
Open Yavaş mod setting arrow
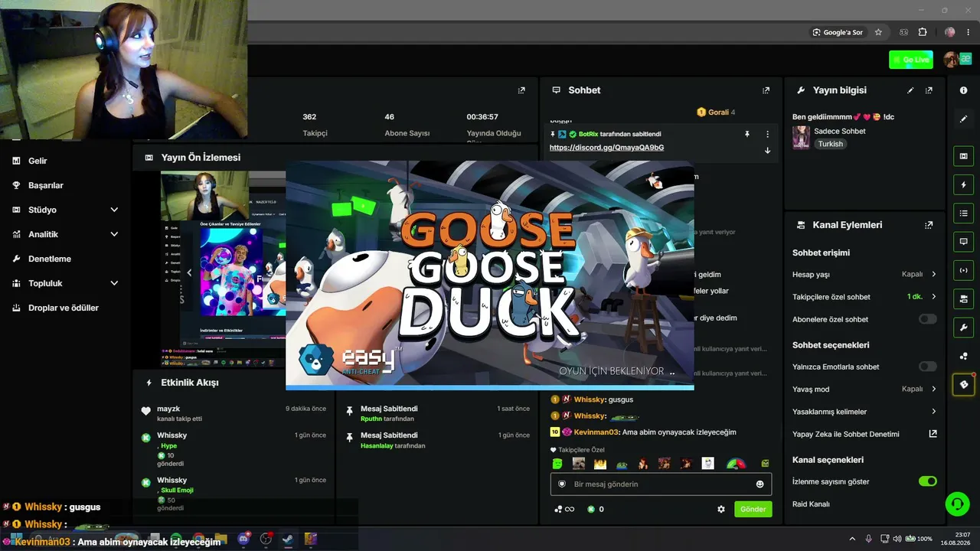(933, 389)
